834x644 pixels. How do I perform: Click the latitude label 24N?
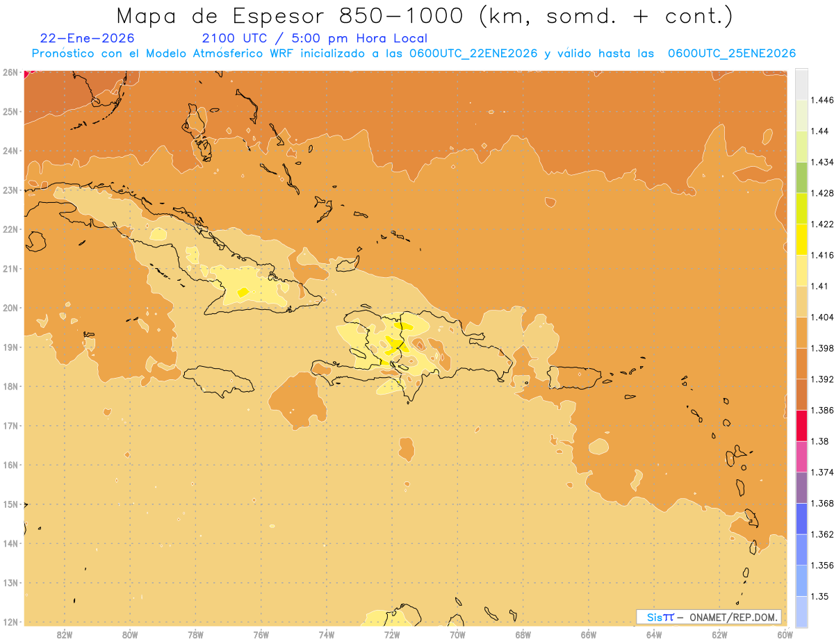click(10, 151)
